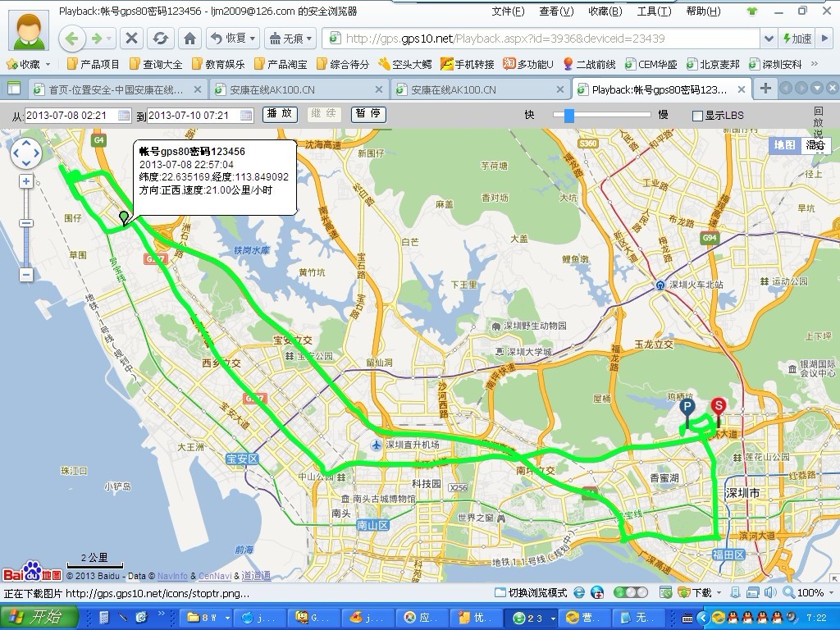
Task: Click the red S start marker on map
Action: pos(718,408)
